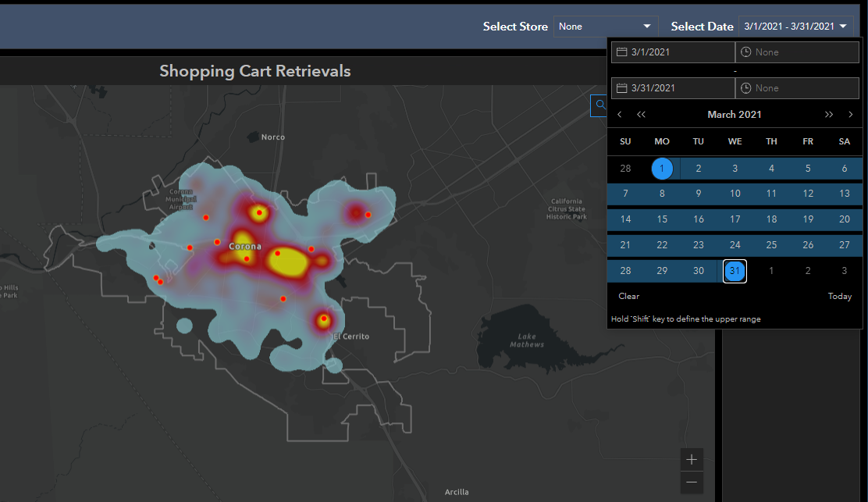Click the Today link in the calendar
868x502 pixels.
tap(840, 296)
